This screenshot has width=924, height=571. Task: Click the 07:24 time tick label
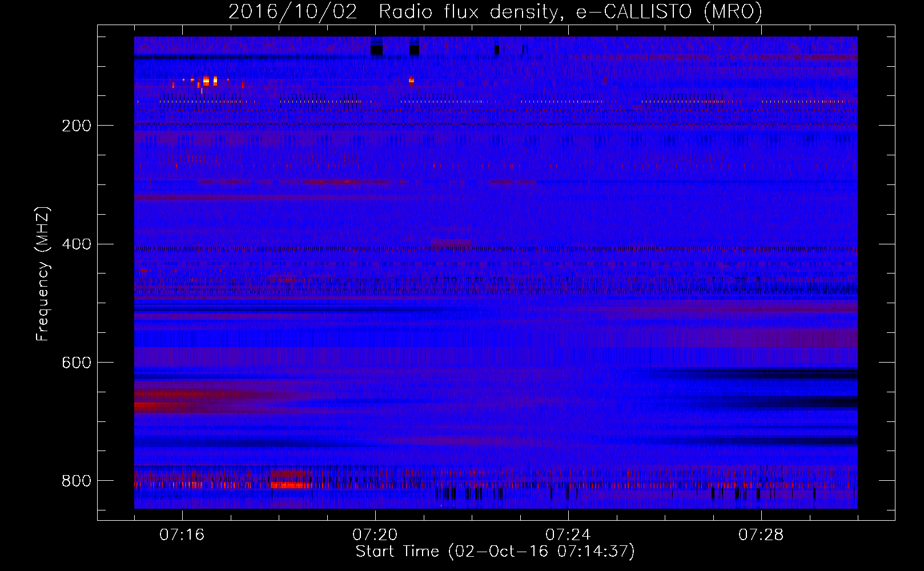click(568, 535)
